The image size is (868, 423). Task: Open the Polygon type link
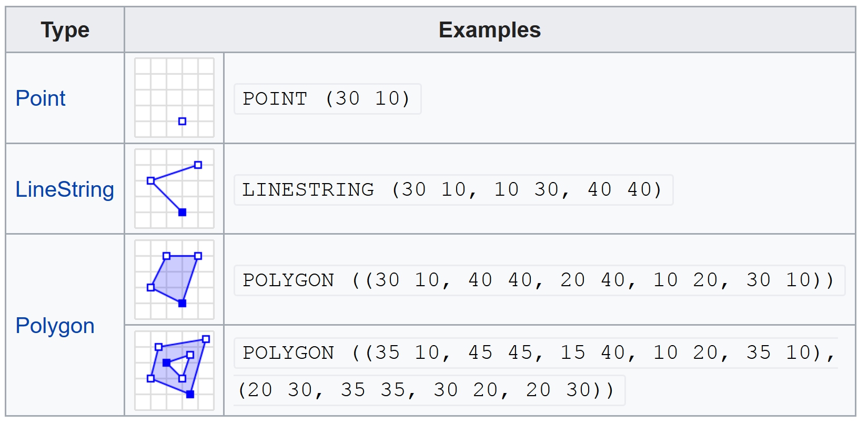click(x=55, y=326)
